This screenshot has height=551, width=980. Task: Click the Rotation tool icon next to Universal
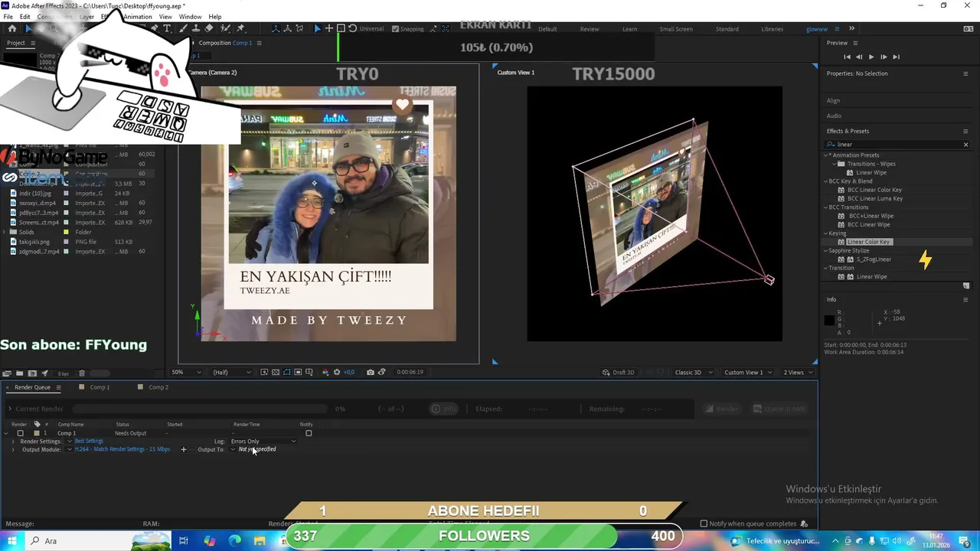click(x=352, y=28)
